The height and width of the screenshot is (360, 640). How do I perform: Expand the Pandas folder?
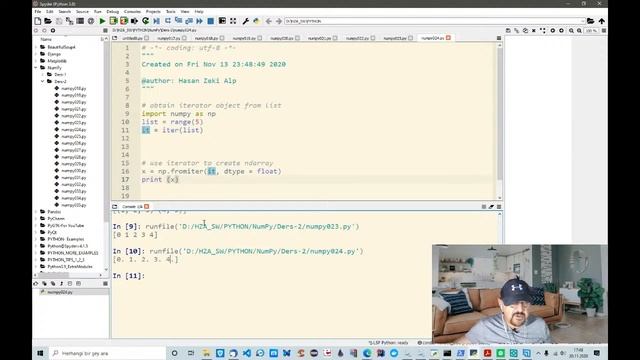pyautogui.click(x=36, y=211)
